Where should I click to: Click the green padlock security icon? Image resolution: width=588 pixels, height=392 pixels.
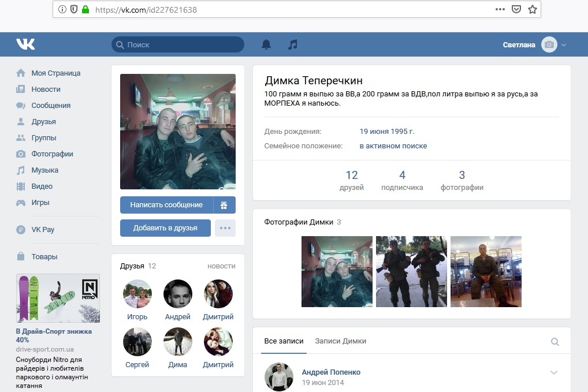click(x=85, y=9)
